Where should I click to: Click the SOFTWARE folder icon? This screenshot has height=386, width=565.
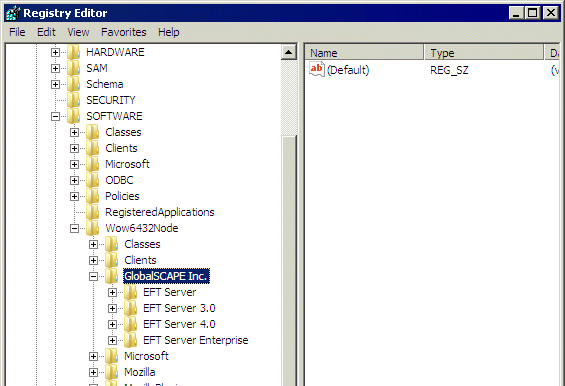(x=74, y=116)
